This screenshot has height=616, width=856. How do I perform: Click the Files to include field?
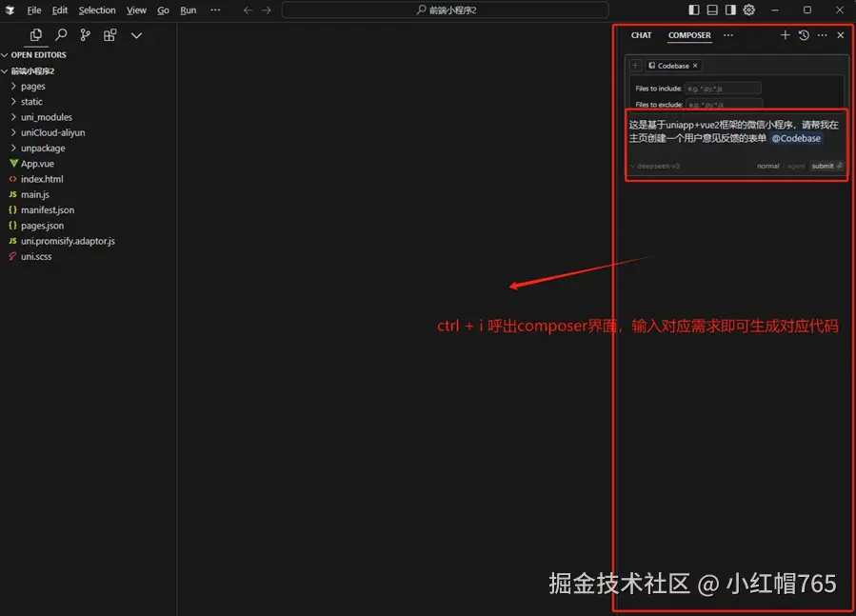(723, 88)
